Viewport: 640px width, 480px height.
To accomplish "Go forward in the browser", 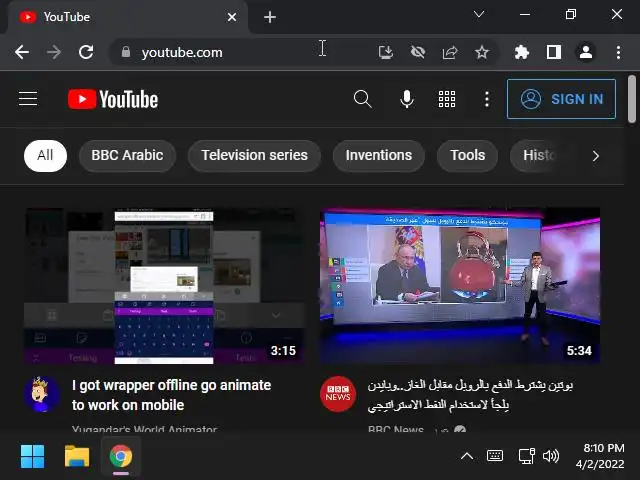I will (x=53, y=52).
